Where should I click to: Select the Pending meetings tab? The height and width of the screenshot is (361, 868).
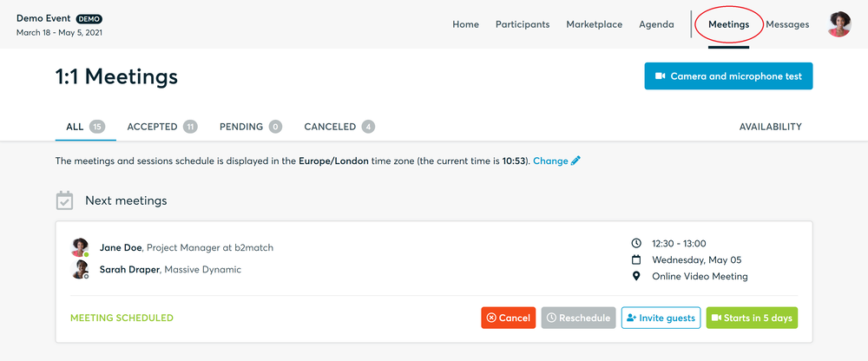250,127
